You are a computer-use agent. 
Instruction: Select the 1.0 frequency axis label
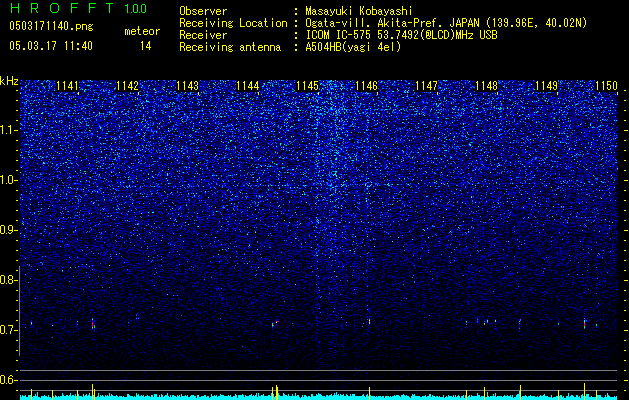point(9,180)
